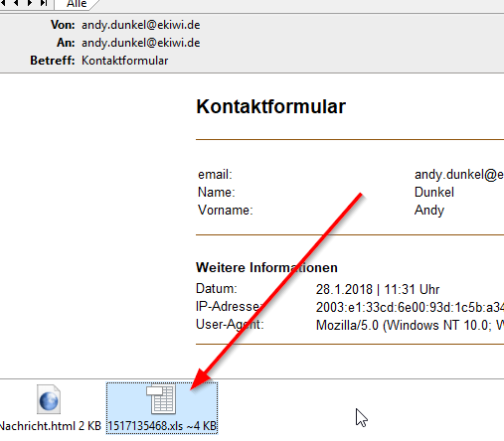This screenshot has width=504, height=441.
Task: Click the IP-Adresse value
Action: point(410,308)
